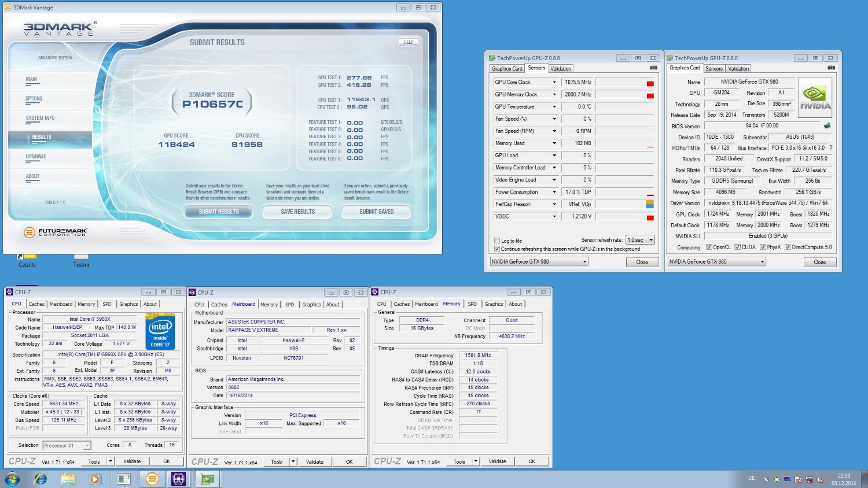Screen dimensions: 868x488
Task: Click the DE language indicator in system tray
Action: 752,478
